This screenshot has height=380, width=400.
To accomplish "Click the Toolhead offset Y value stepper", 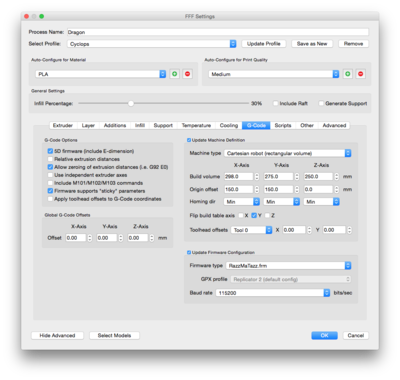I will click(x=349, y=230).
